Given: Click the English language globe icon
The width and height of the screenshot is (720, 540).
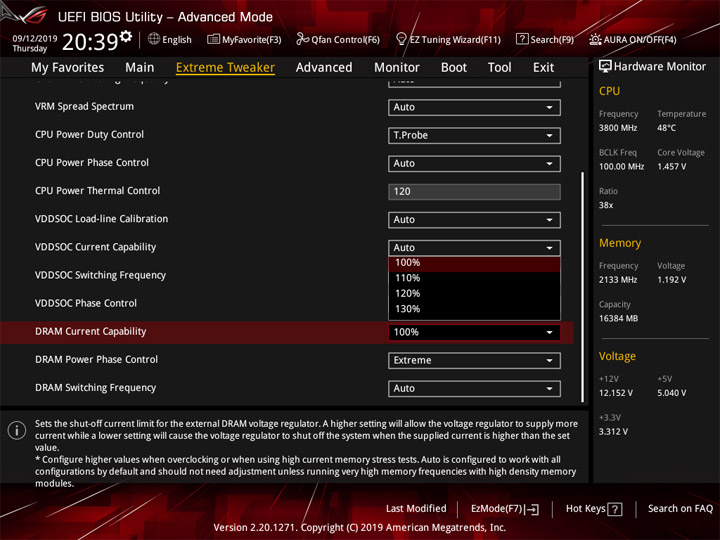Looking at the screenshot, I should (154, 39).
